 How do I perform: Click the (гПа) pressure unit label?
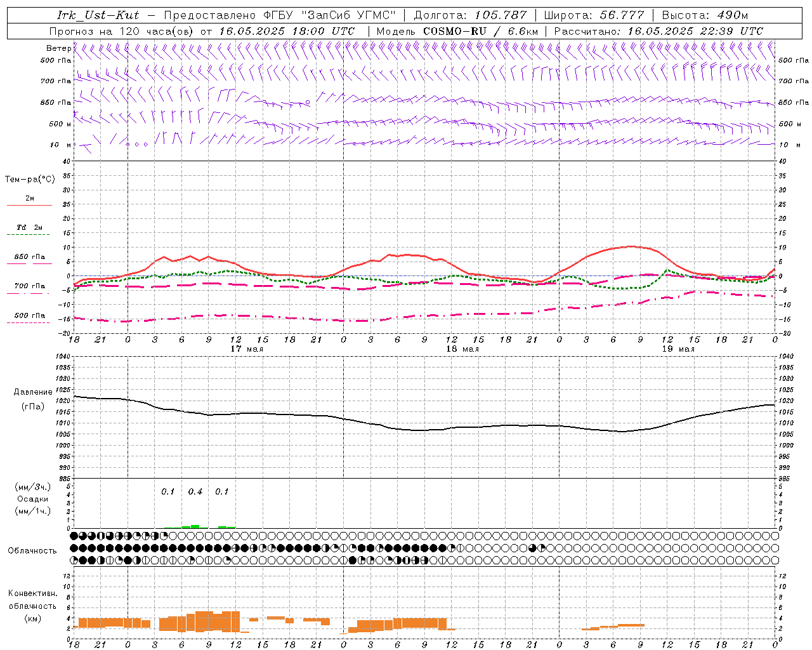33,407
